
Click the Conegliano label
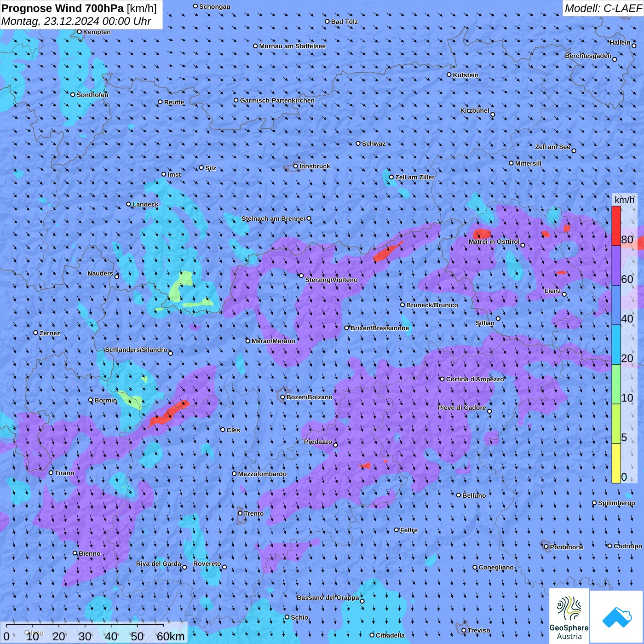[496, 567]
